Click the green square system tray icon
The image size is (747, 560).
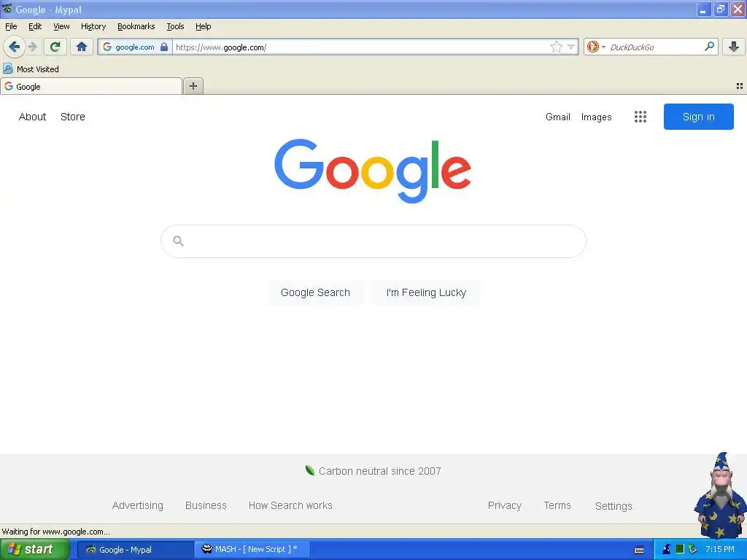680,549
